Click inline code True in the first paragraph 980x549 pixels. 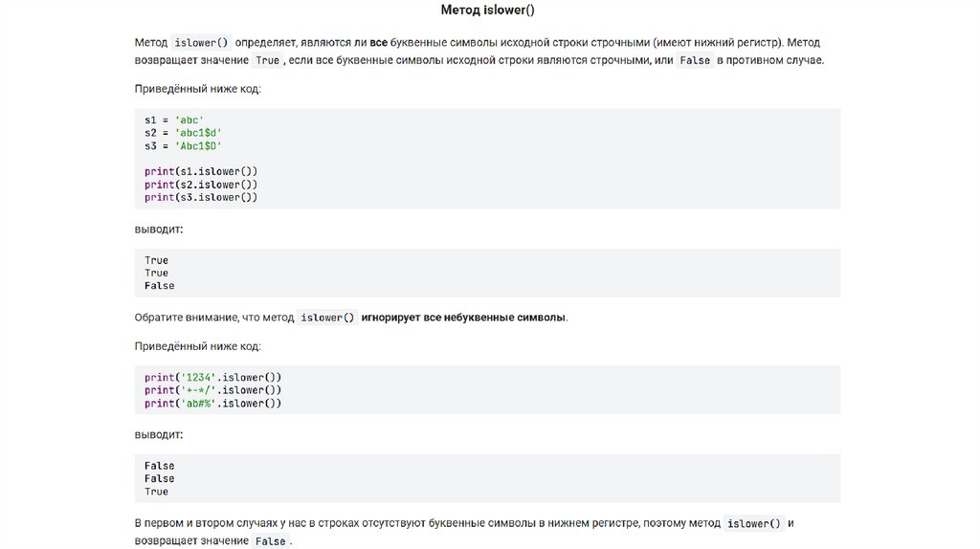pos(267,60)
